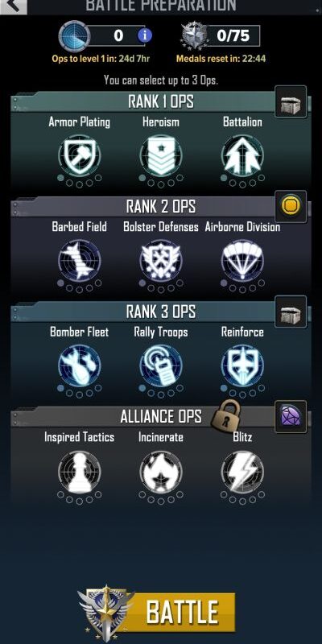This screenshot has width=322, height=644.
Task: Select the Armor Plating op icon
Action: coord(80,155)
